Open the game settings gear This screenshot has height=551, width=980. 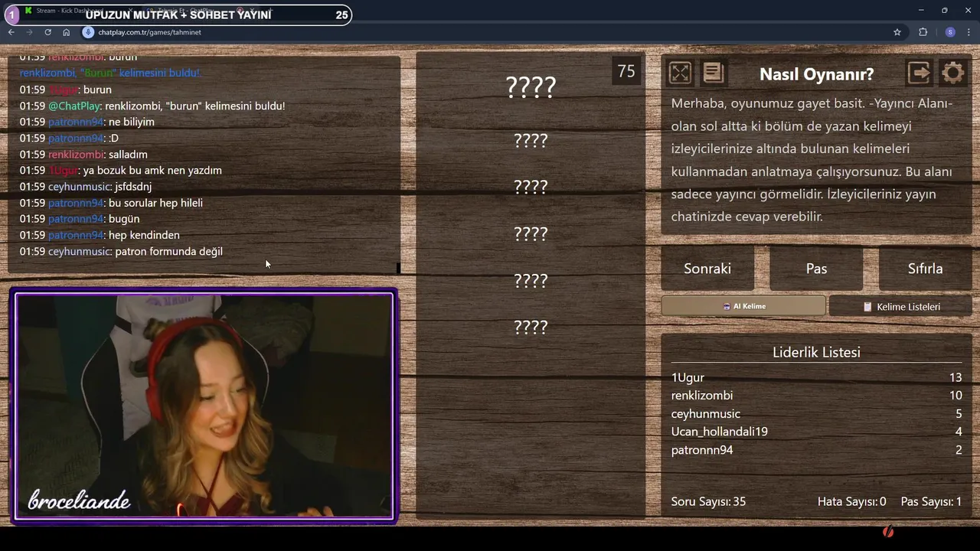point(952,73)
